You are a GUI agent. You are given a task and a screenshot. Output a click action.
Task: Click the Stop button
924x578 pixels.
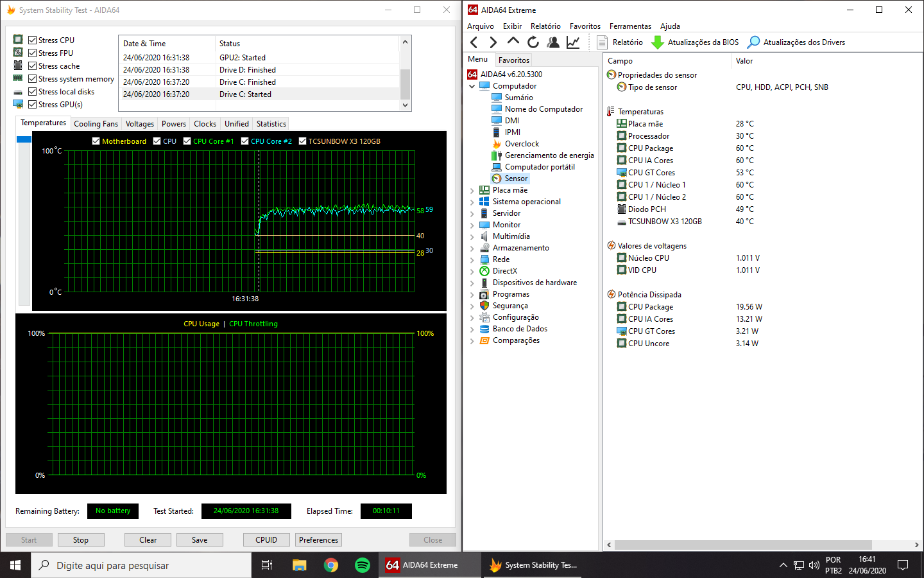[x=81, y=540]
